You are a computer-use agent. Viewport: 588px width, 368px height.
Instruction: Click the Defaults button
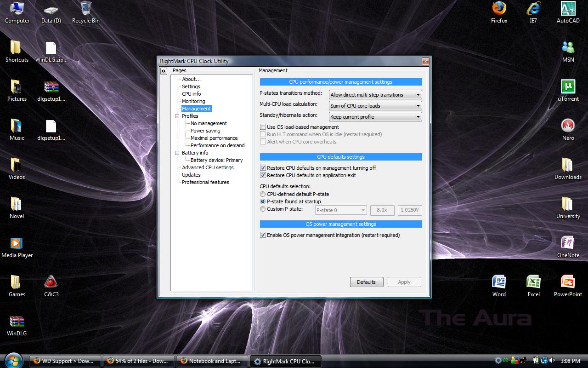[366, 282]
